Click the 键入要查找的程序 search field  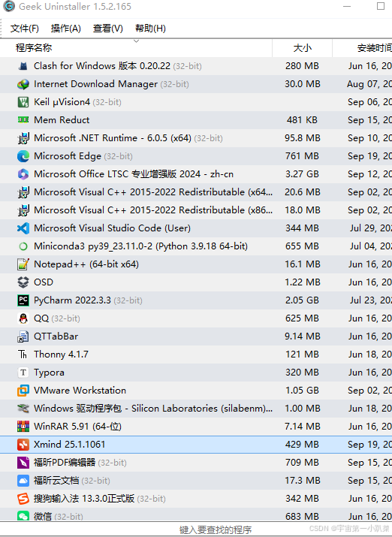(x=216, y=529)
